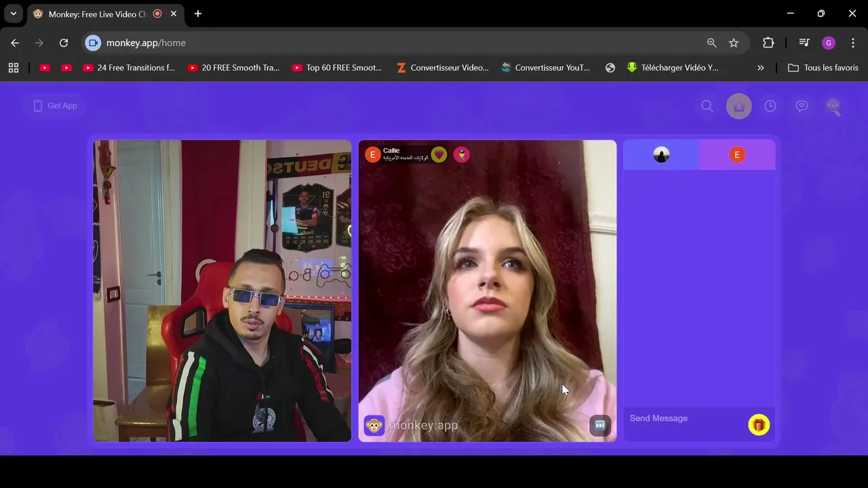
Task: Open the profile avatar in header
Action: (x=833, y=106)
